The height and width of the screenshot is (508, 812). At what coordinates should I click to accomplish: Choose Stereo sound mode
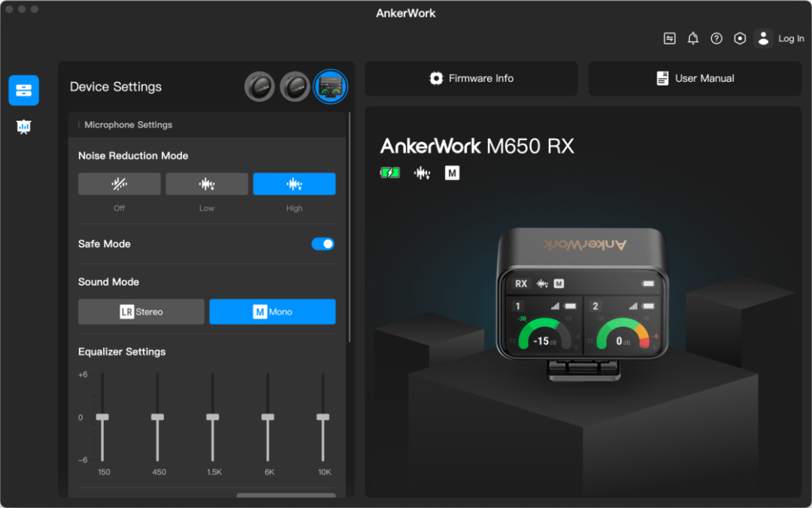click(141, 312)
